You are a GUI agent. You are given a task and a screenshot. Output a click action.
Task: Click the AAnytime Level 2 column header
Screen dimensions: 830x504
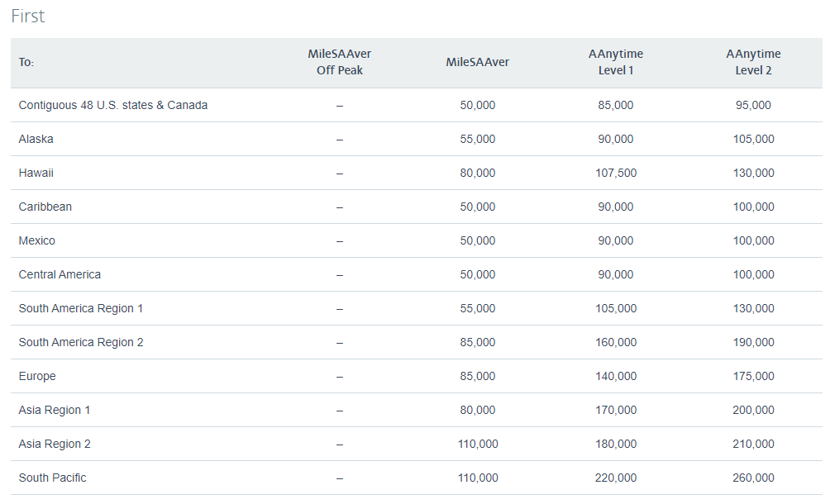[753, 62]
